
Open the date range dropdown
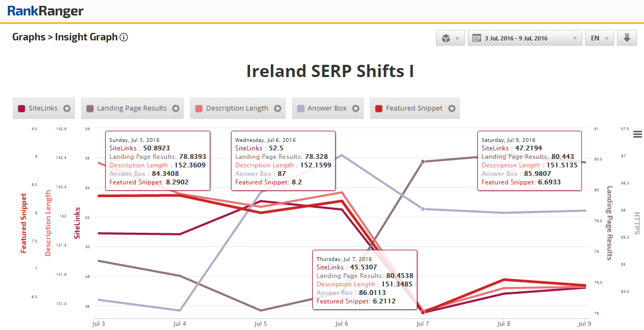tap(525, 38)
